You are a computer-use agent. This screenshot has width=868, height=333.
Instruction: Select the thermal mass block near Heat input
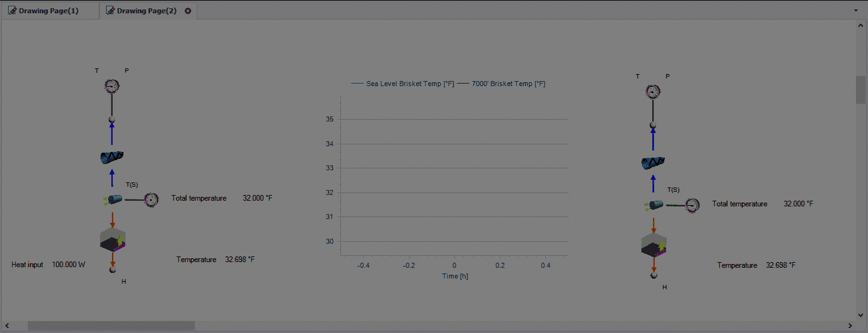(x=113, y=239)
